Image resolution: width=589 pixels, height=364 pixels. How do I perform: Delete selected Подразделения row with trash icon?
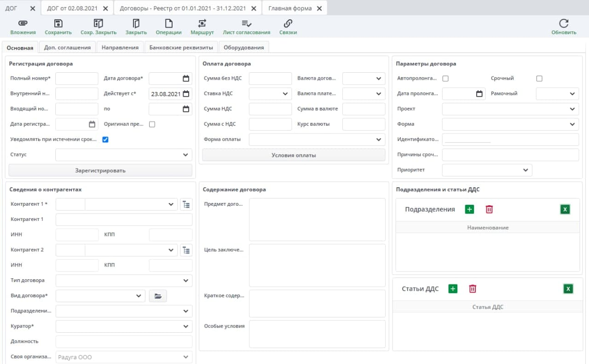tap(489, 209)
